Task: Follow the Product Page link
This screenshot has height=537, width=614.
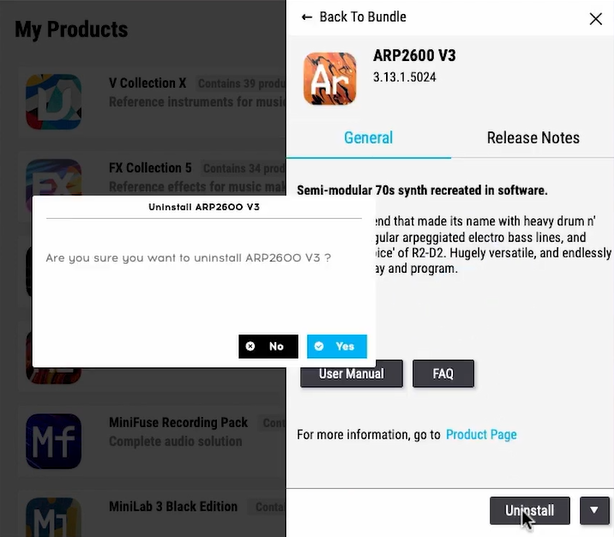Action: pyautogui.click(x=481, y=434)
